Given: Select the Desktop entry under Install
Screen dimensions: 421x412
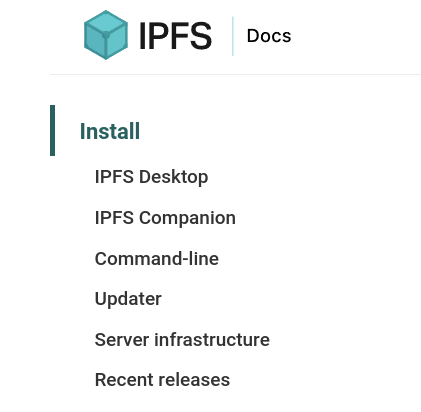Looking at the screenshot, I should [x=151, y=177].
